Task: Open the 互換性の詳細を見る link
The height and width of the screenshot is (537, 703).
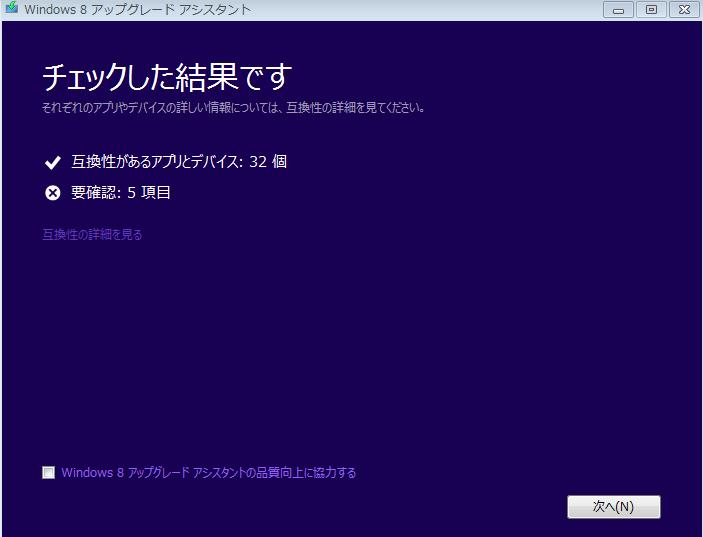Action: click(x=92, y=234)
